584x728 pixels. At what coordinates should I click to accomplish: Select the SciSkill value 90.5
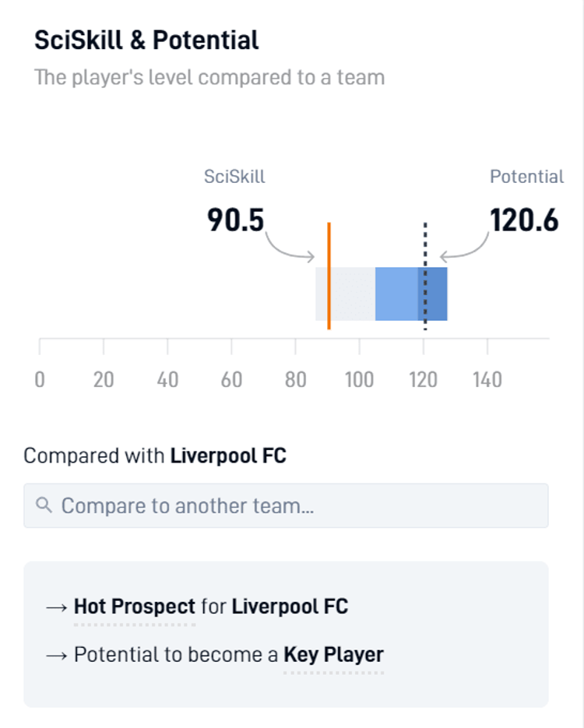click(x=235, y=221)
